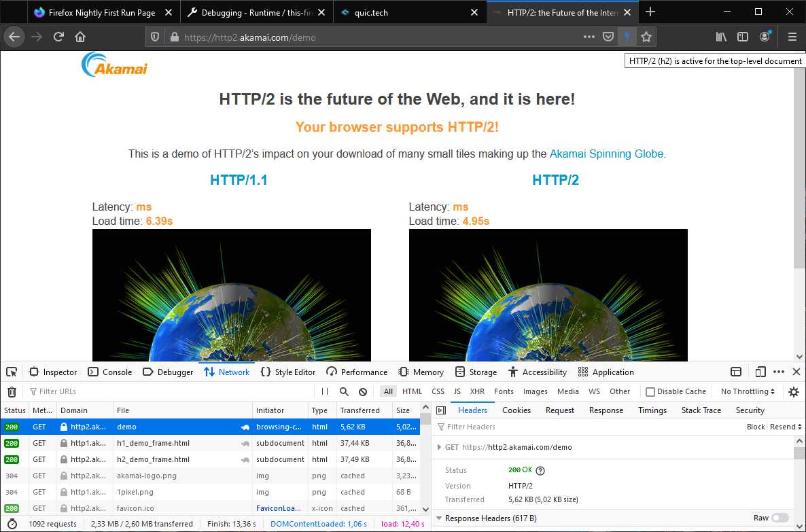The height and width of the screenshot is (532, 806).
Task: Open the Security tab in request details
Action: [x=750, y=410]
